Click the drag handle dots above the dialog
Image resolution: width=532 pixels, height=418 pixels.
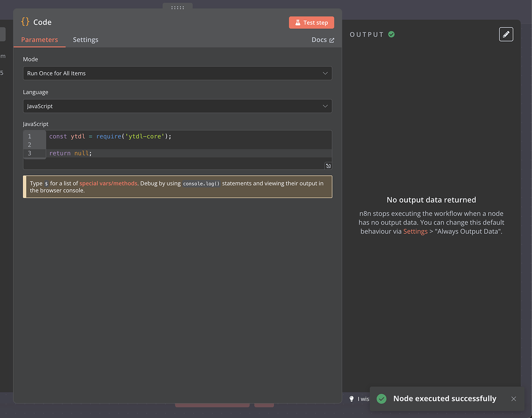(x=177, y=7)
